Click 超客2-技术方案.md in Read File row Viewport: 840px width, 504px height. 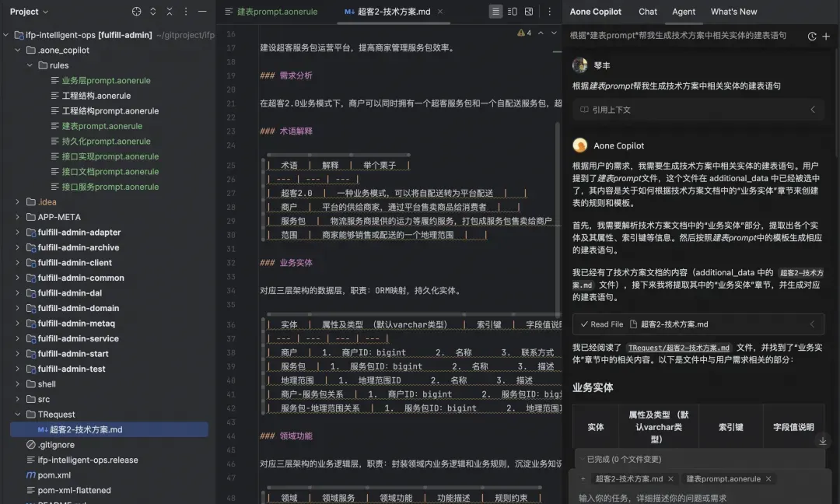(x=674, y=324)
